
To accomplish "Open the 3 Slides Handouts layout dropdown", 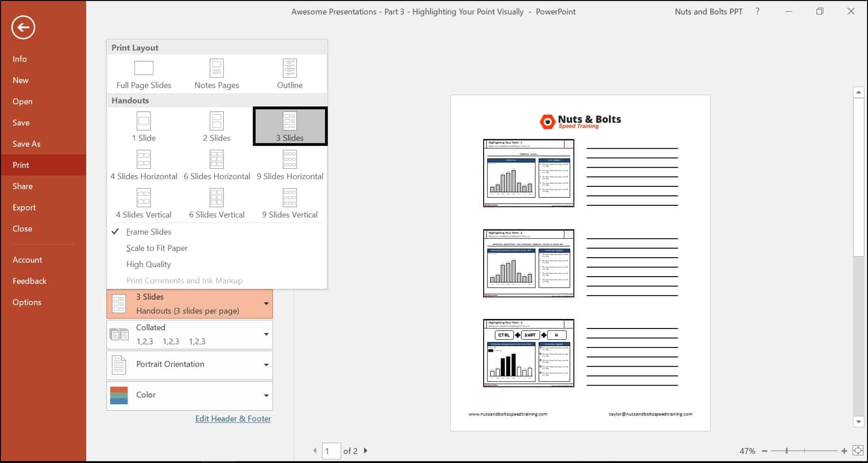I will [190, 304].
